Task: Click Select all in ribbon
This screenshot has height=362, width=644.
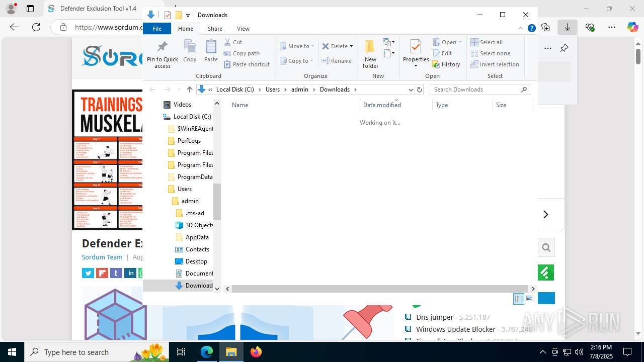Action: pos(487,42)
